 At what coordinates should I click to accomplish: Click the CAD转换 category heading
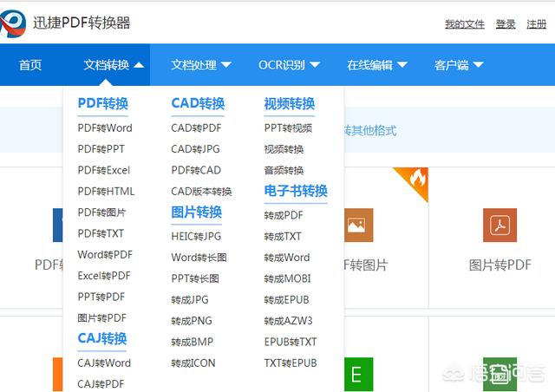(198, 103)
